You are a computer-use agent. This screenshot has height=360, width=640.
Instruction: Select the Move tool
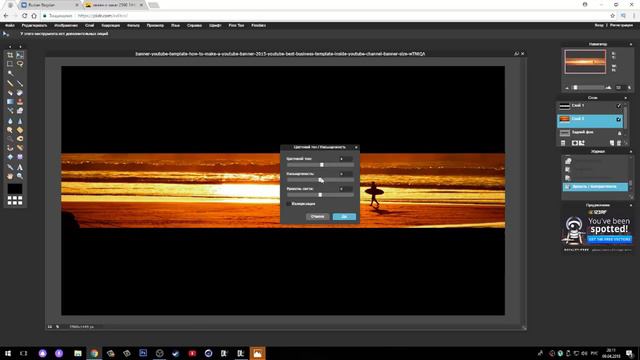click(x=20, y=55)
